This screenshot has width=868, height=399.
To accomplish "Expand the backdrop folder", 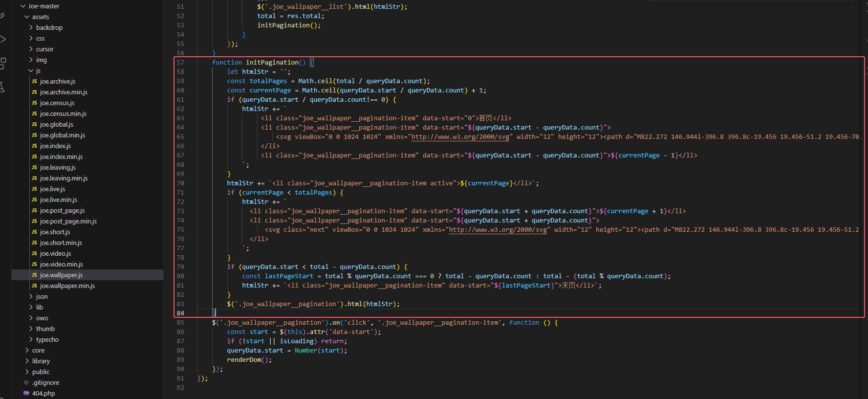I will (31, 28).
